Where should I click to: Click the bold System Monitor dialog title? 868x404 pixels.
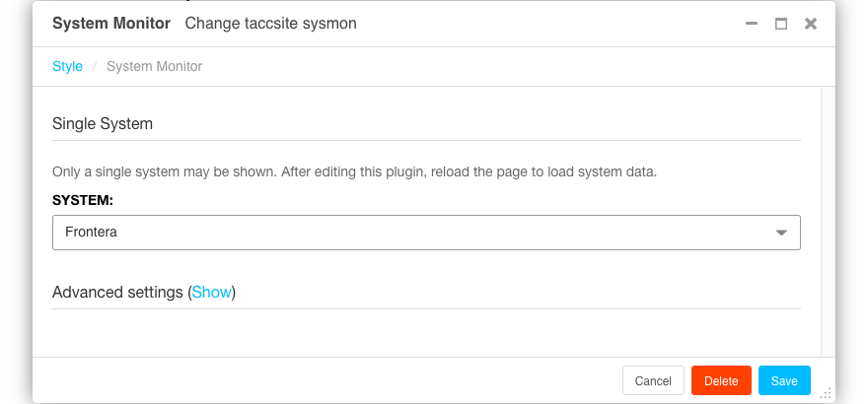coord(111,24)
